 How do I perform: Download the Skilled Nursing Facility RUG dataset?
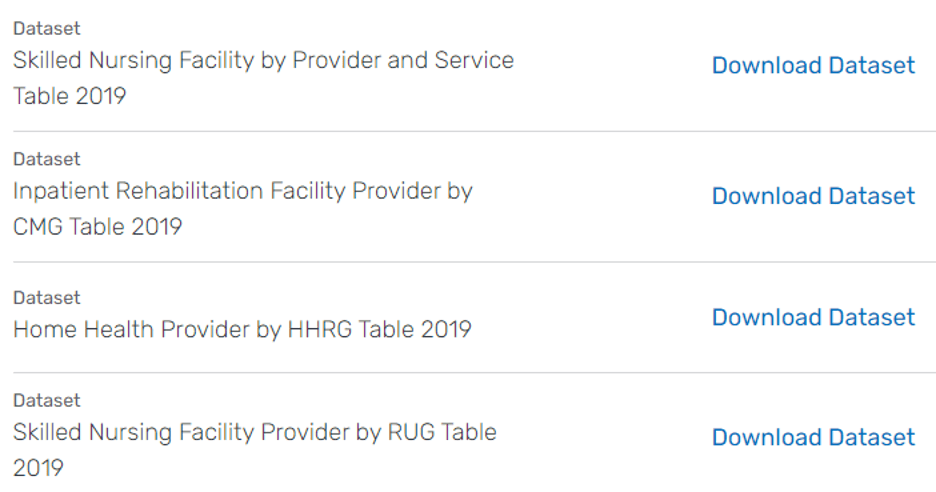(813, 438)
